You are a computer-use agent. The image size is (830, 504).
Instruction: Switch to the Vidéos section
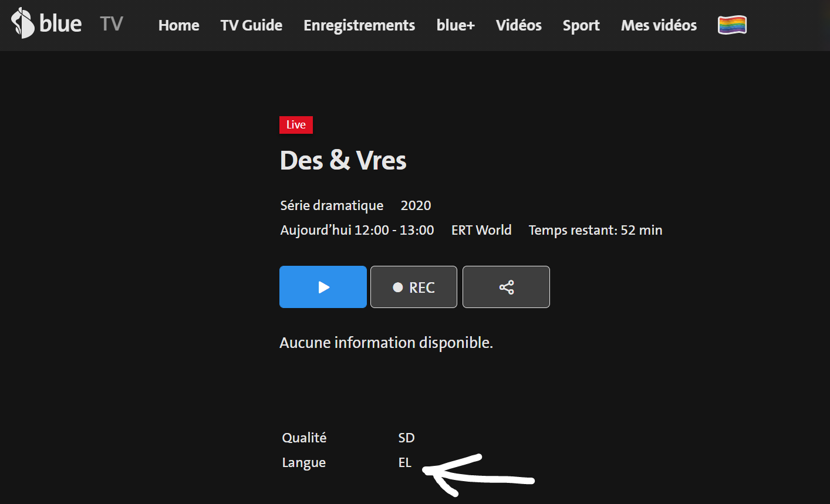pos(518,25)
